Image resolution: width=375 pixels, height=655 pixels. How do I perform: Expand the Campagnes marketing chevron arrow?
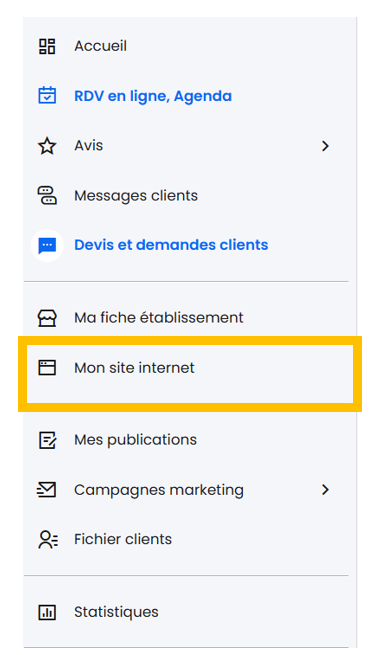[x=325, y=490]
